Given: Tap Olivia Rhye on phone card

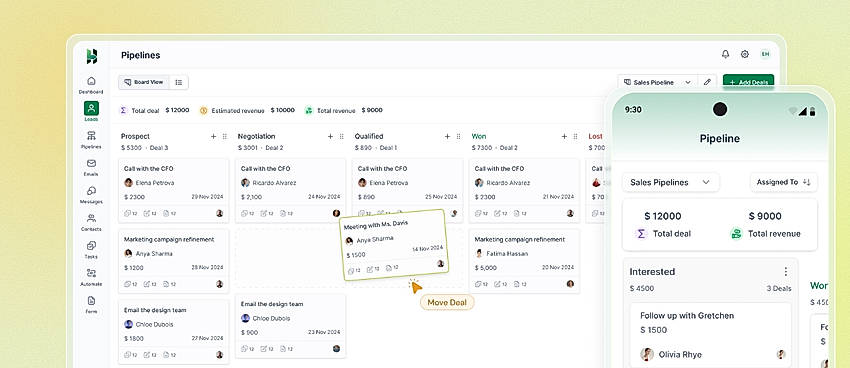Looking at the screenshot, I should (x=680, y=355).
